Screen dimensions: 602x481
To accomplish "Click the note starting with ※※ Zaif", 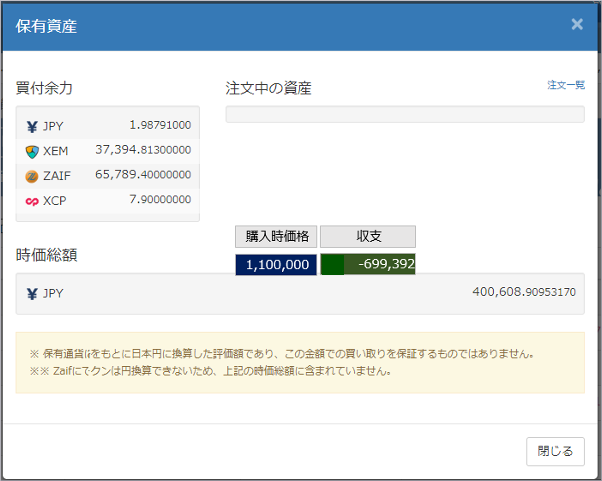I will 211,371.
